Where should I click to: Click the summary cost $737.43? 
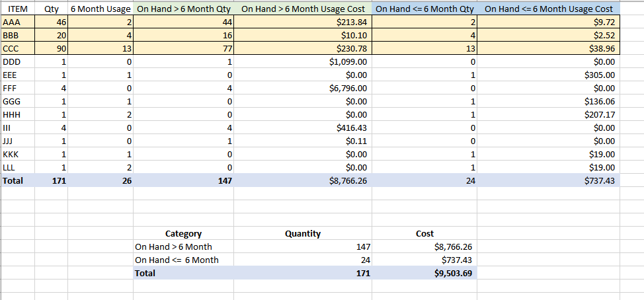point(424,260)
